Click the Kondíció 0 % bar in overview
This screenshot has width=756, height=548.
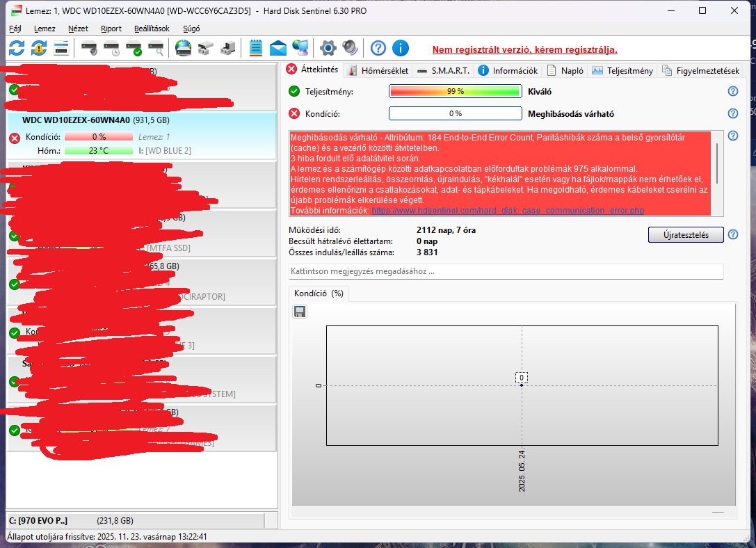455,113
